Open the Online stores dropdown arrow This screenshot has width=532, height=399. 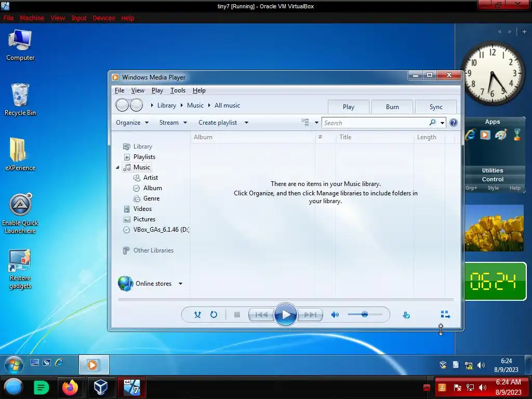click(x=180, y=284)
